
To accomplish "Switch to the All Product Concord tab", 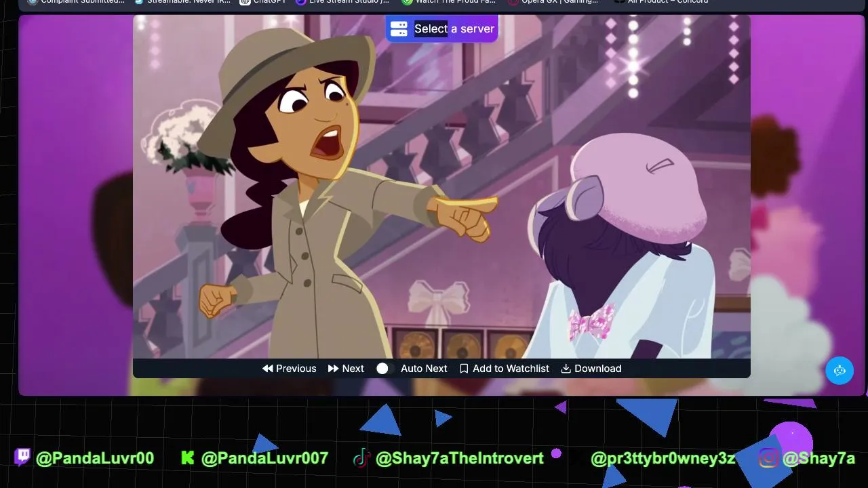I will (x=661, y=2).
